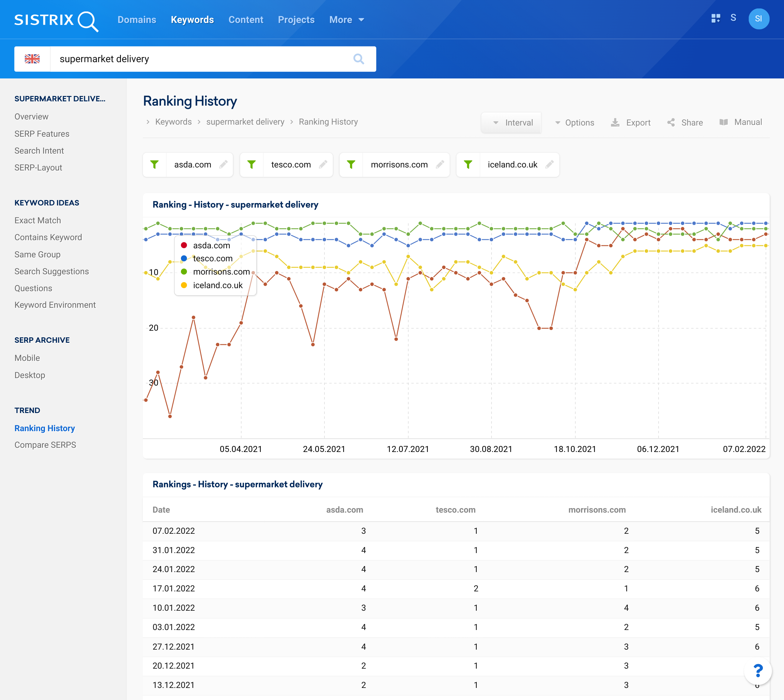Open the SI user avatar
The width and height of the screenshot is (784, 700).
coord(759,19)
